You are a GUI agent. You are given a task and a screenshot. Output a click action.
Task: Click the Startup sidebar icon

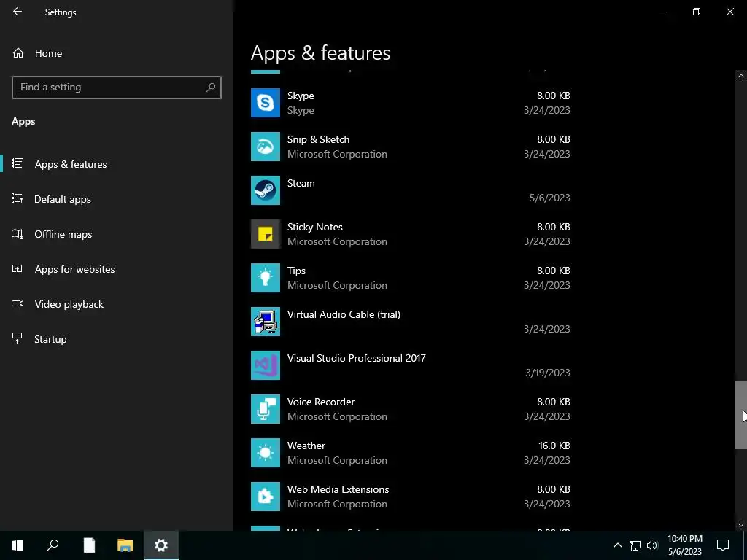pos(18,338)
